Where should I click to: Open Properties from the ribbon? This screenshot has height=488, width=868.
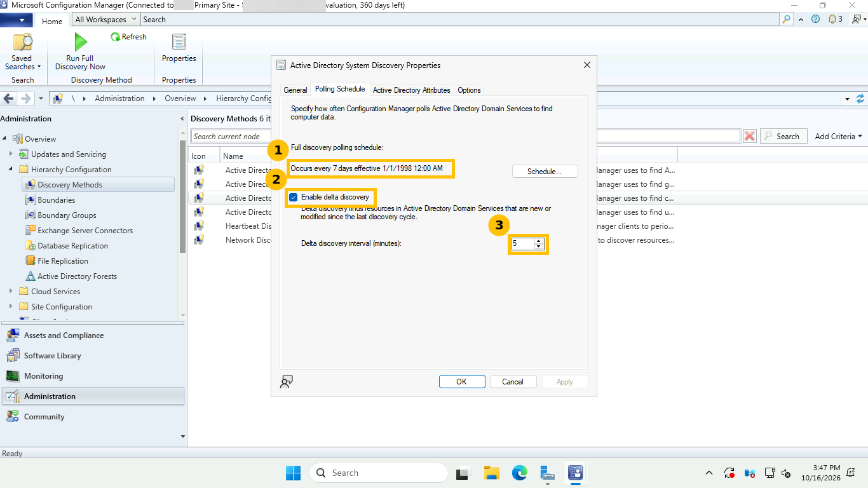pos(179,49)
